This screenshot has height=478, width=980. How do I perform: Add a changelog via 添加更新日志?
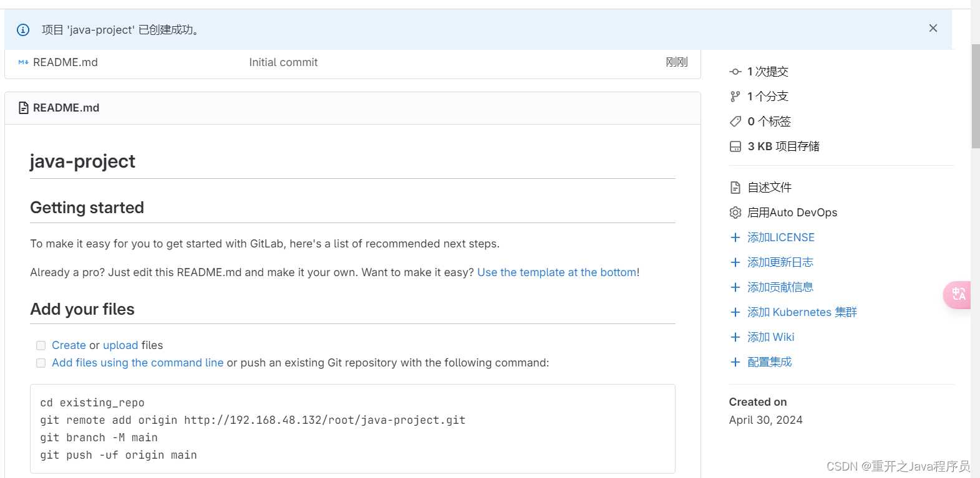point(780,262)
